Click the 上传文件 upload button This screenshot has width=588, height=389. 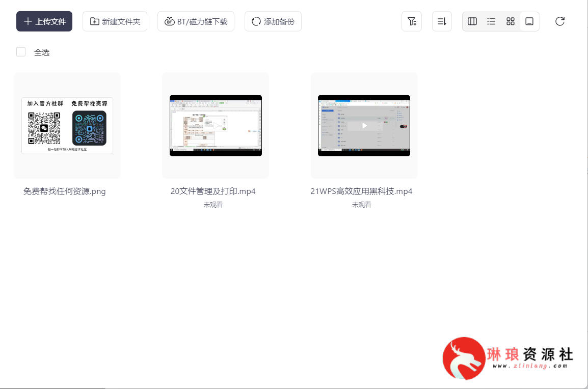pyautogui.click(x=44, y=21)
